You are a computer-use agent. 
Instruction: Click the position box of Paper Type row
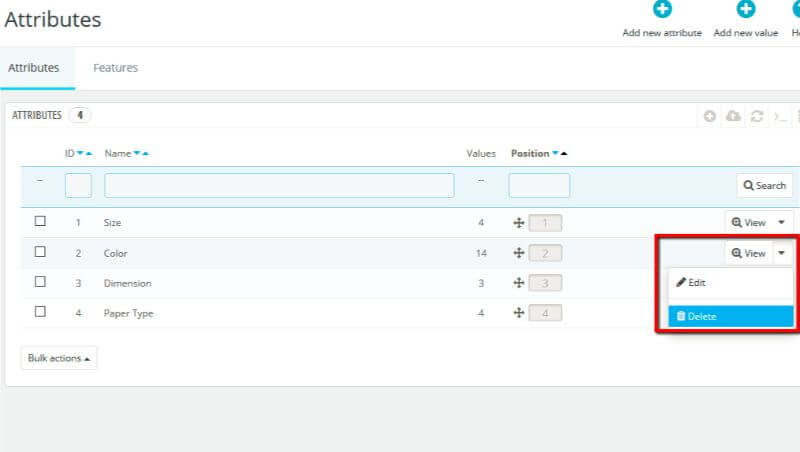pyautogui.click(x=545, y=313)
